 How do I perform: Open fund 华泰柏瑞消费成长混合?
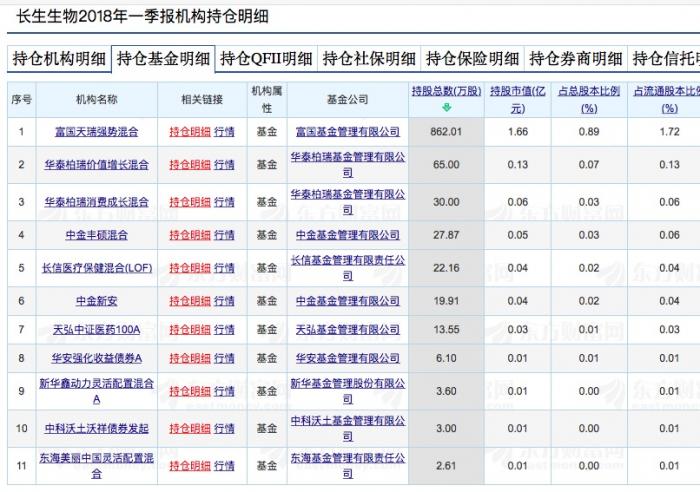pyautogui.click(x=96, y=202)
